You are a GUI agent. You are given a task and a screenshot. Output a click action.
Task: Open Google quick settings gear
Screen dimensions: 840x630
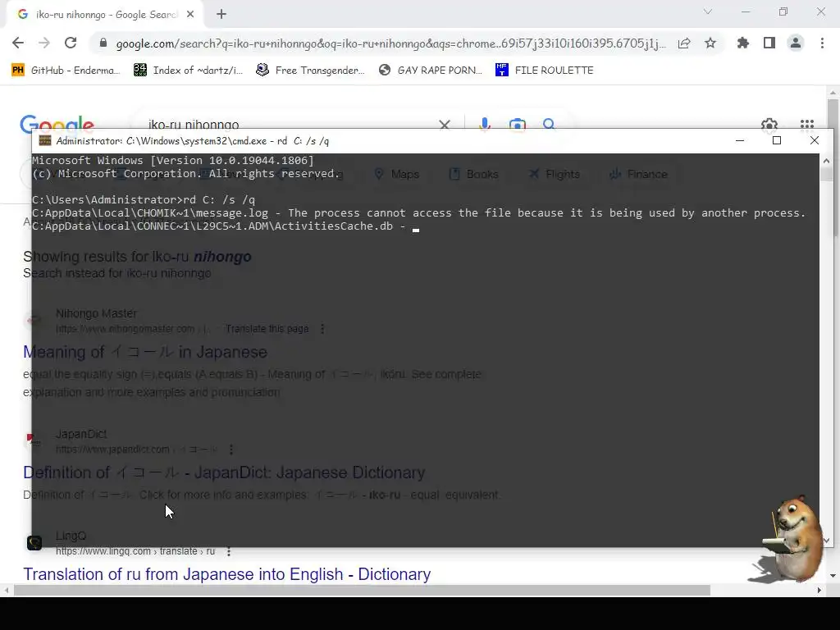(769, 125)
